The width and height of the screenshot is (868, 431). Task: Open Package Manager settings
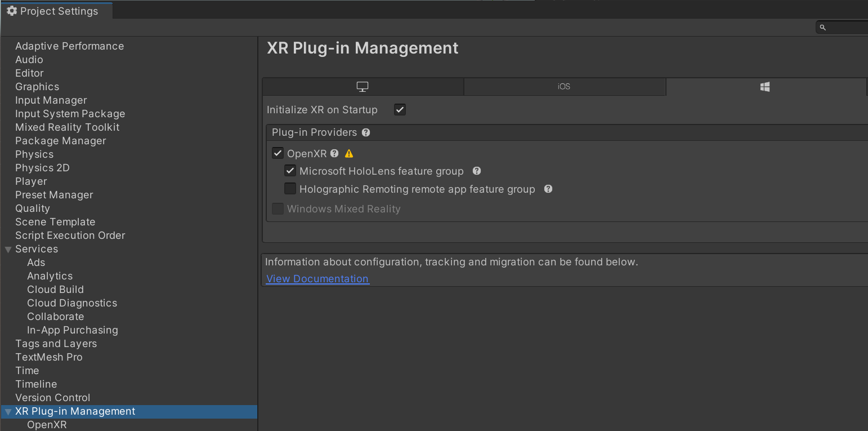[x=61, y=141]
